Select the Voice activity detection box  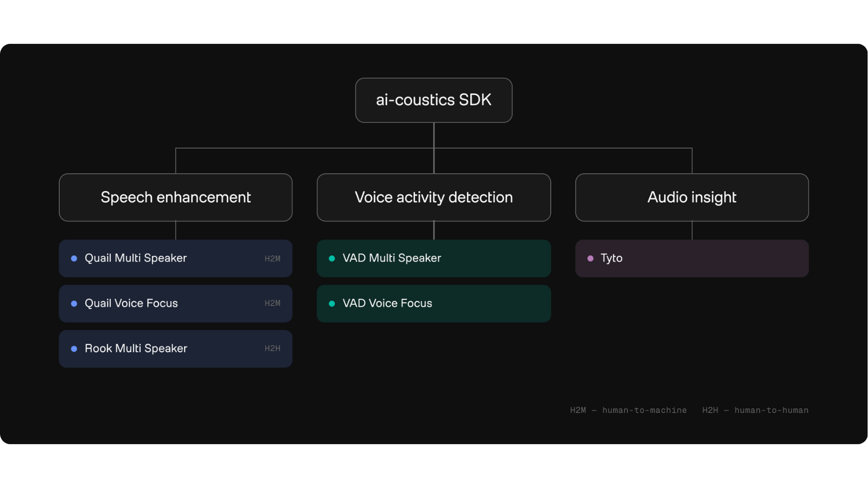pyautogui.click(x=433, y=197)
